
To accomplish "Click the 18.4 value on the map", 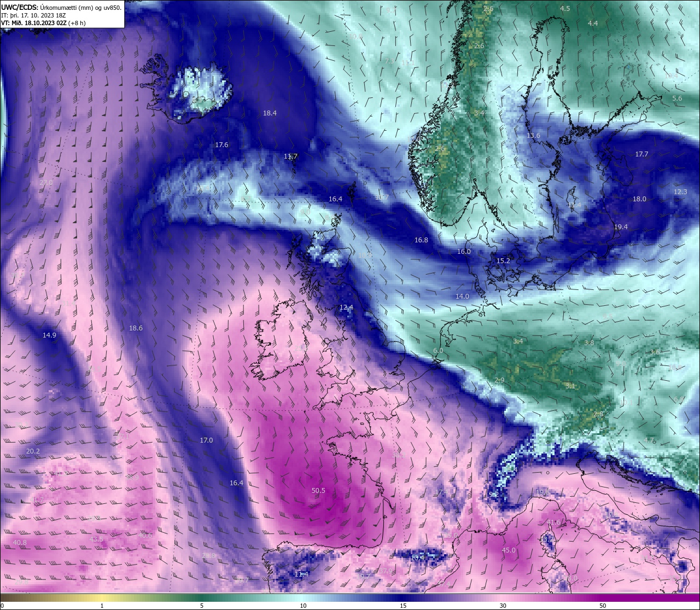I will pyautogui.click(x=270, y=113).
